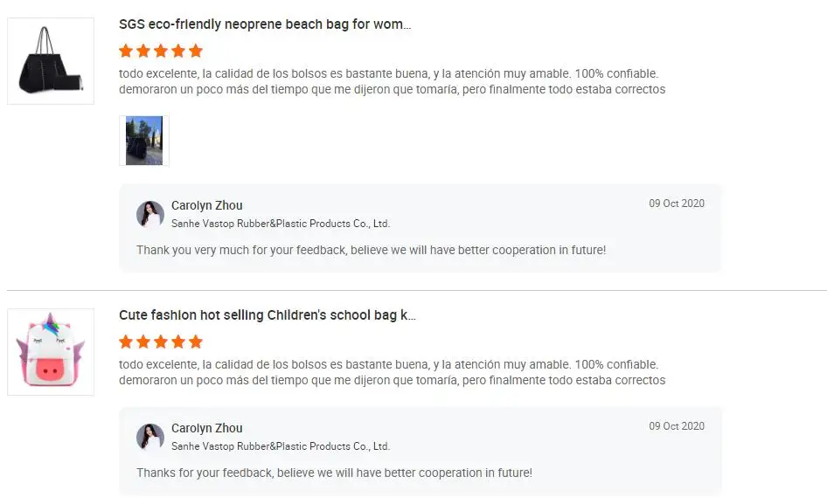Click the first star on the beach bag review

(126, 51)
